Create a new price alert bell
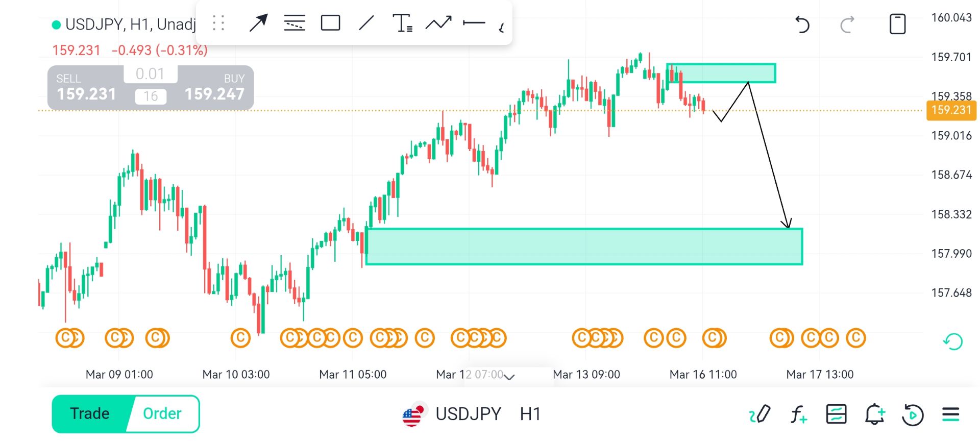 tap(874, 414)
